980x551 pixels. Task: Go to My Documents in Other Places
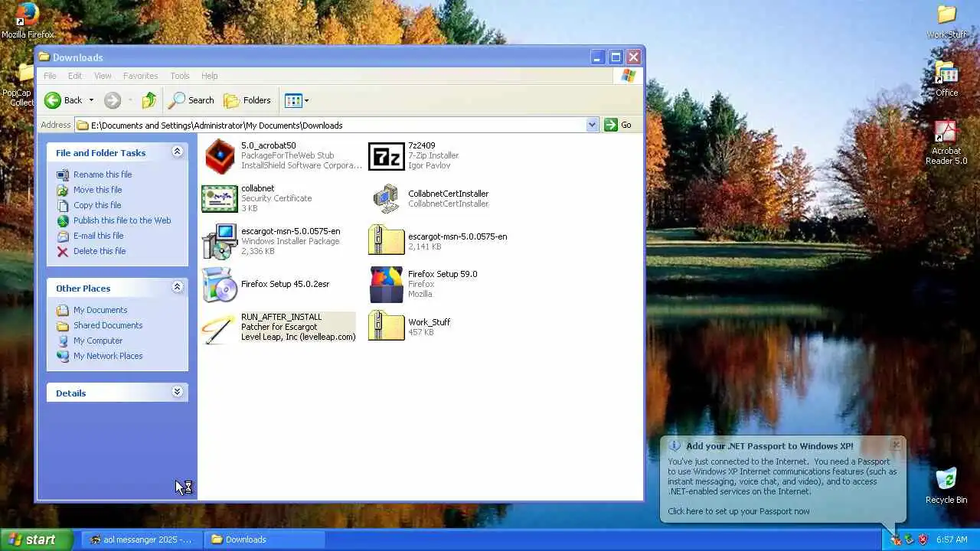point(100,310)
